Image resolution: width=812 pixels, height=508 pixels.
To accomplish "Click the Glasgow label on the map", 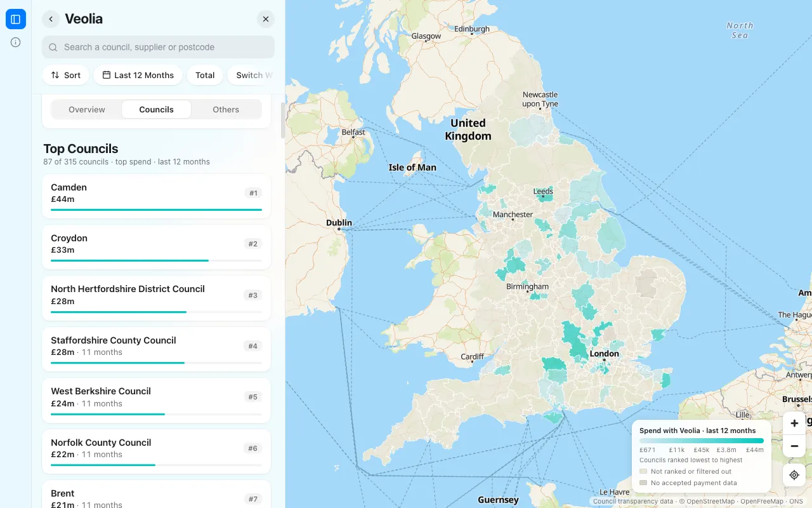I will (x=426, y=36).
